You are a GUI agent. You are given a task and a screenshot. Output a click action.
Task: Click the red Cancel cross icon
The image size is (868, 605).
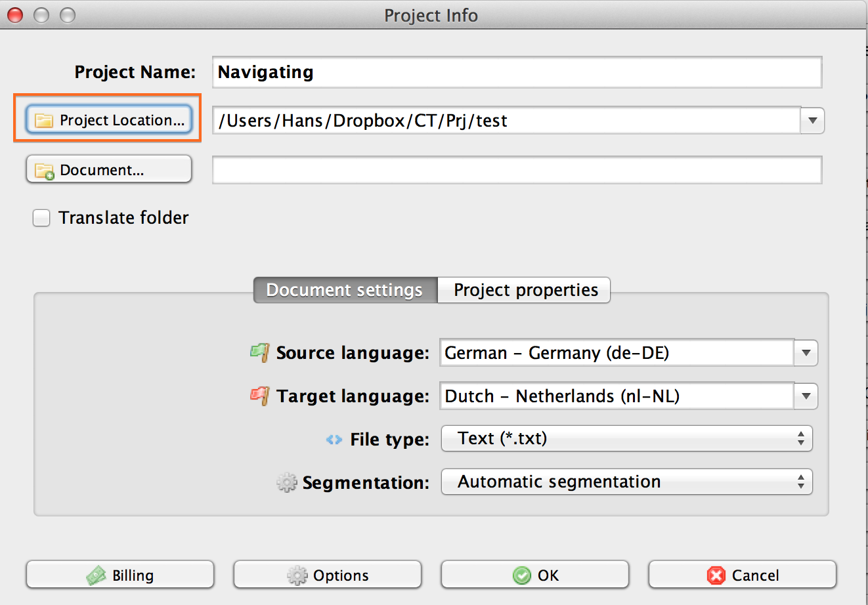pyautogui.click(x=716, y=575)
